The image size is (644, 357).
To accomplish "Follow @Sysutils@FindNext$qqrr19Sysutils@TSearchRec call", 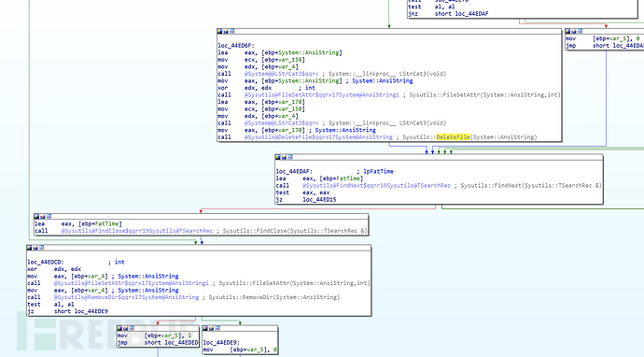I will (x=377, y=185).
